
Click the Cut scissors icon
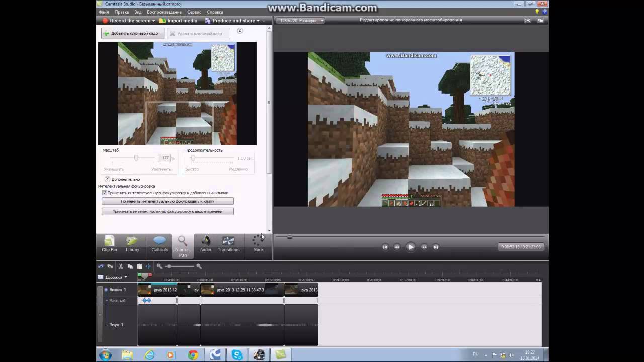121,266
